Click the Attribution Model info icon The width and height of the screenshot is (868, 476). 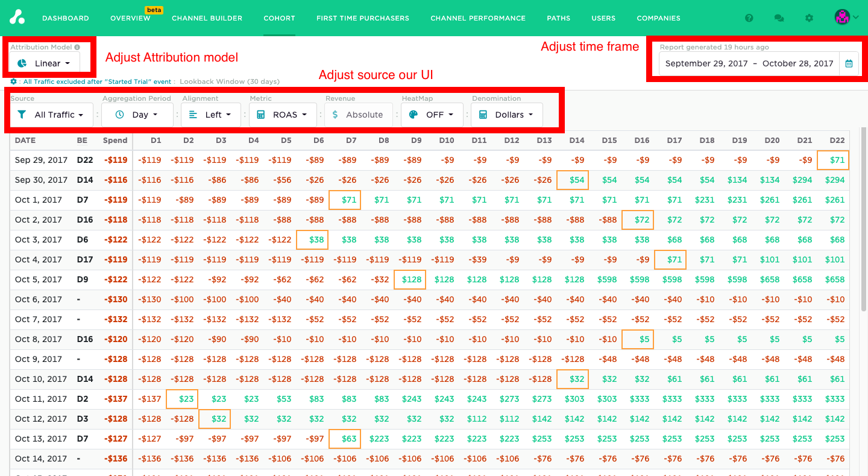click(x=77, y=47)
